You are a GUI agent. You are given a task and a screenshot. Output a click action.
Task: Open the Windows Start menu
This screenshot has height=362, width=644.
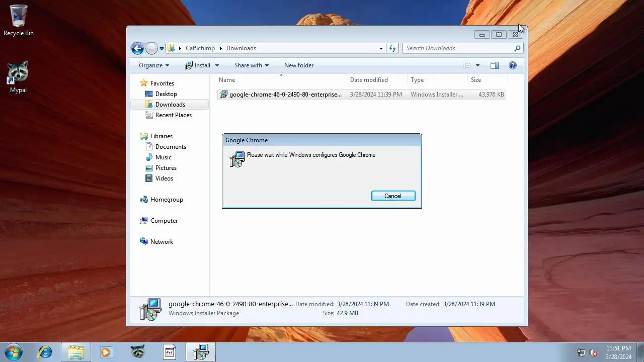click(13, 352)
